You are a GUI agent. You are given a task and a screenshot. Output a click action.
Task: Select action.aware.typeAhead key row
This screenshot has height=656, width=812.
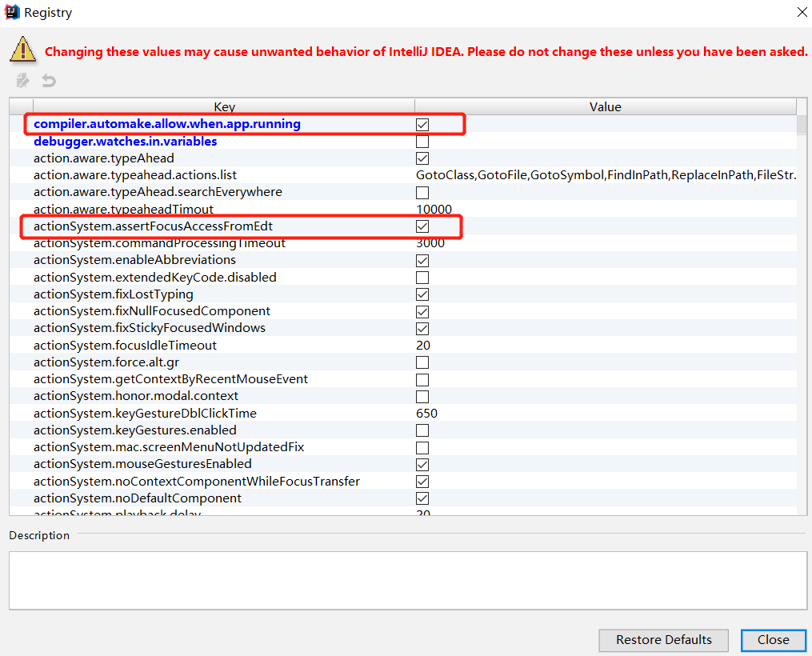103,158
